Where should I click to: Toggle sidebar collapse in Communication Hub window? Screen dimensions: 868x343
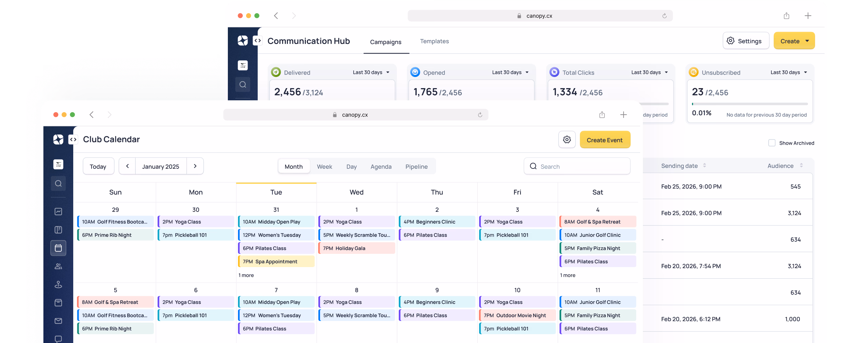pyautogui.click(x=257, y=41)
